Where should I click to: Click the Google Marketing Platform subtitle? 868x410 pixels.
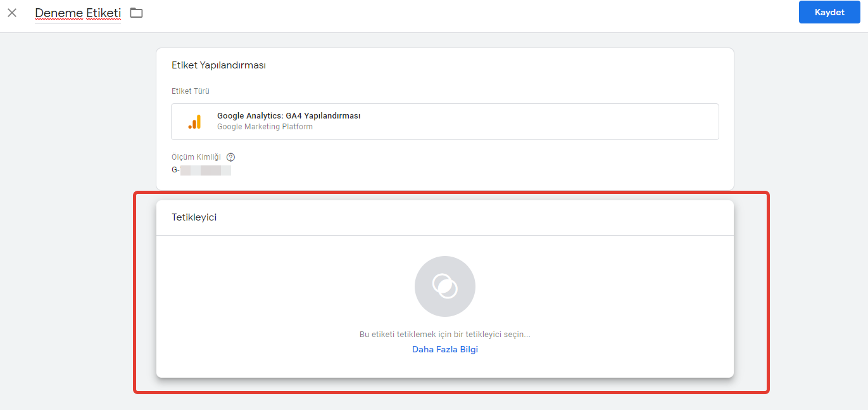click(265, 127)
